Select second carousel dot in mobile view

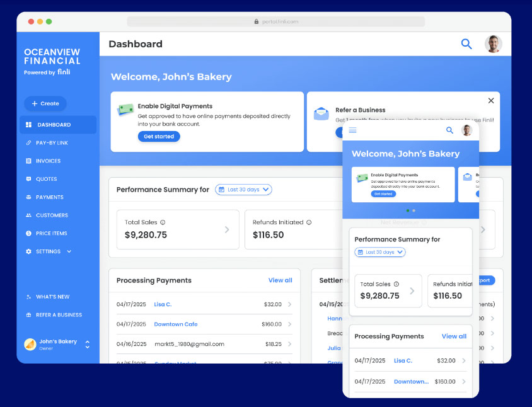tap(413, 210)
